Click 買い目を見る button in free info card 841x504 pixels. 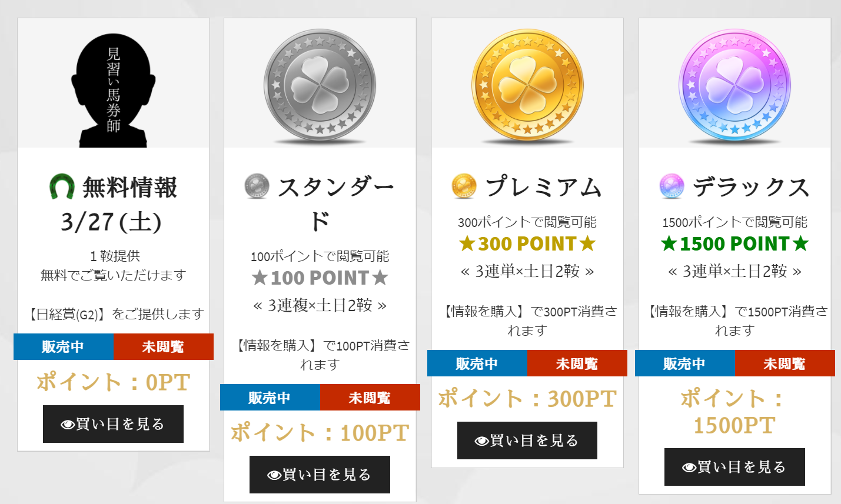(x=113, y=424)
